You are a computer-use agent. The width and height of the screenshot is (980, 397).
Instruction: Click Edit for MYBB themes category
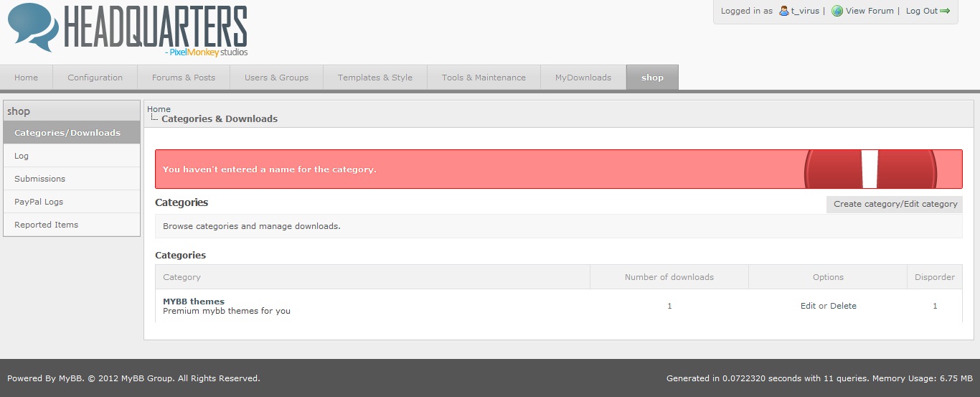[x=808, y=306]
